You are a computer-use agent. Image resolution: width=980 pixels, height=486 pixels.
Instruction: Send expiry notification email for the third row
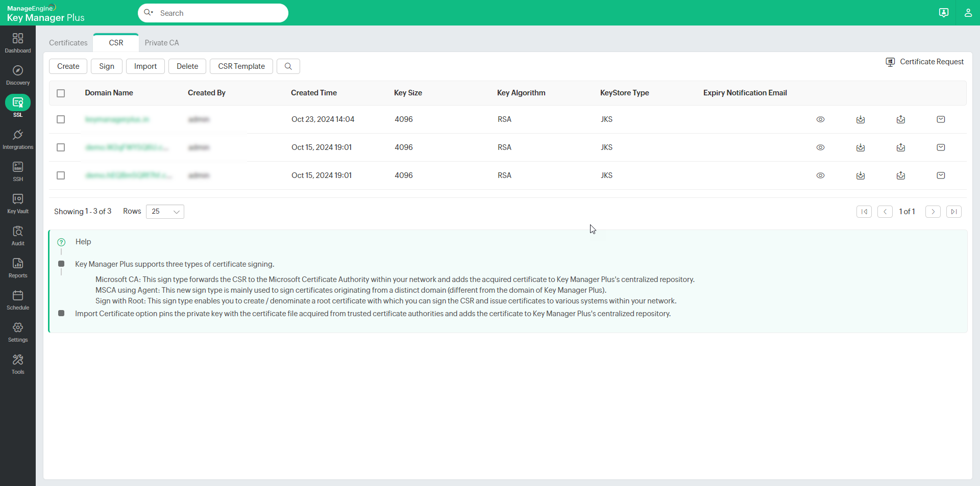pos(941,175)
